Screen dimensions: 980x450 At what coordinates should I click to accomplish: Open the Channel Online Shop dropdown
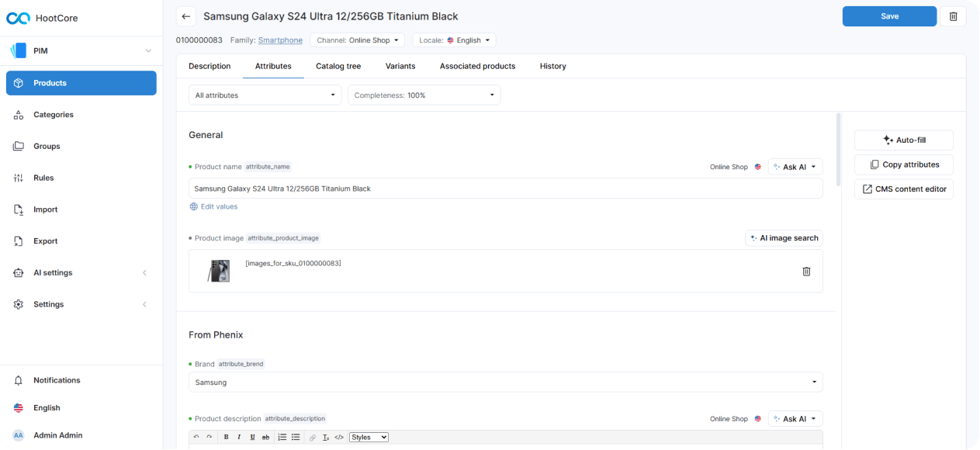coord(357,40)
